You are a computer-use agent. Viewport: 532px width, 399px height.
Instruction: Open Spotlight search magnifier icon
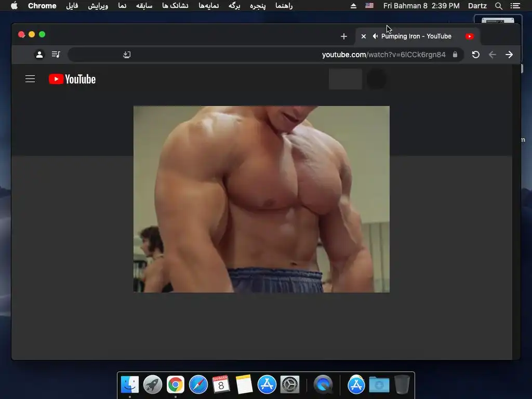(498, 6)
